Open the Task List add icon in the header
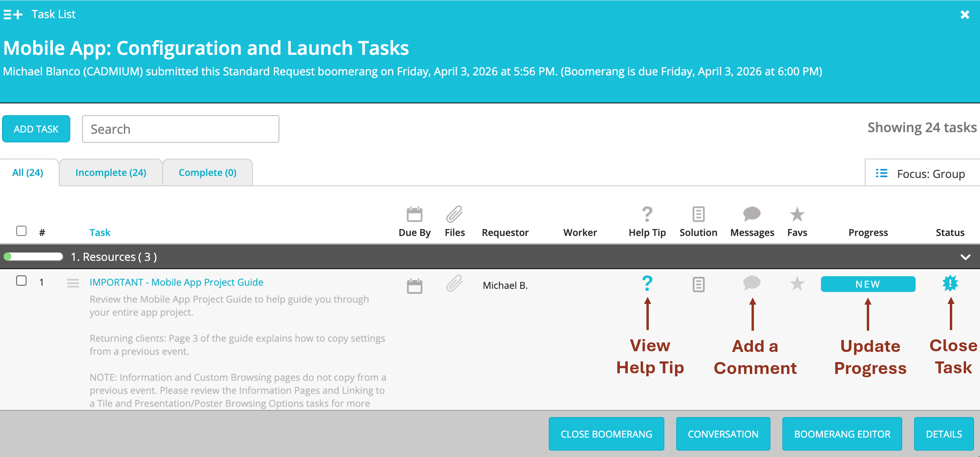The height and width of the screenshot is (457, 980). point(13,15)
